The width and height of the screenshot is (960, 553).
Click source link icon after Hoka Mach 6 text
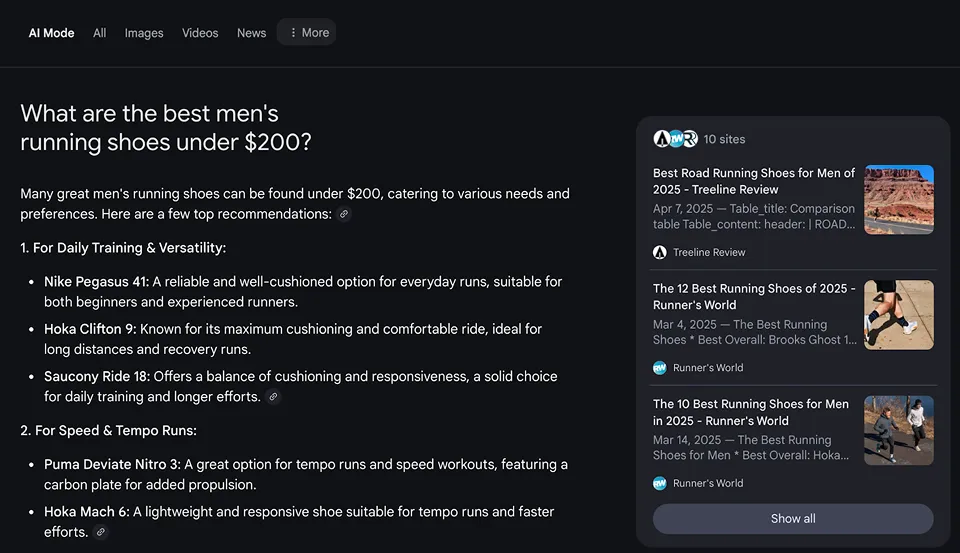point(101,532)
